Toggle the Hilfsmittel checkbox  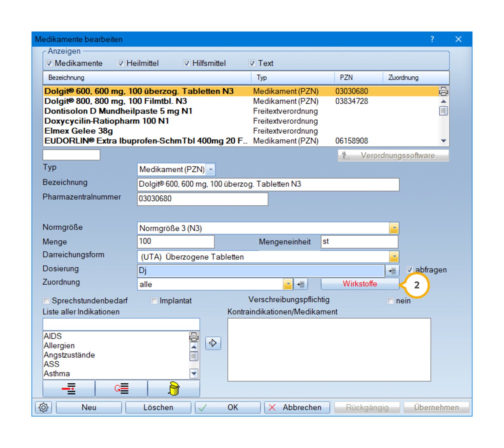pos(187,63)
